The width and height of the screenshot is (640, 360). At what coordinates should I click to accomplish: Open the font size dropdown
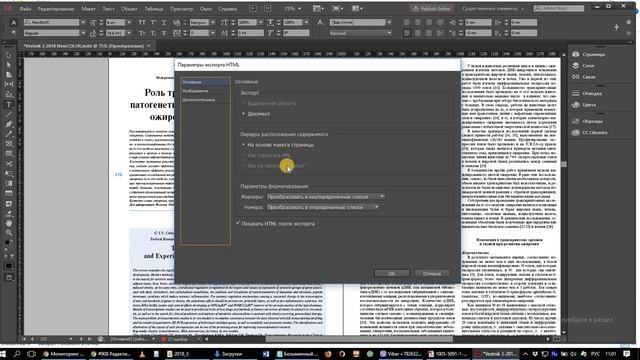[129, 22]
